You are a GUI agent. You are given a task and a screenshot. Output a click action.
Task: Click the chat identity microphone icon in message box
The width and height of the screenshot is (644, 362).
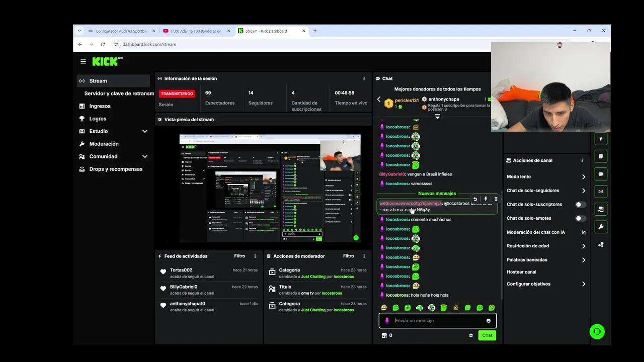pos(387,321)
